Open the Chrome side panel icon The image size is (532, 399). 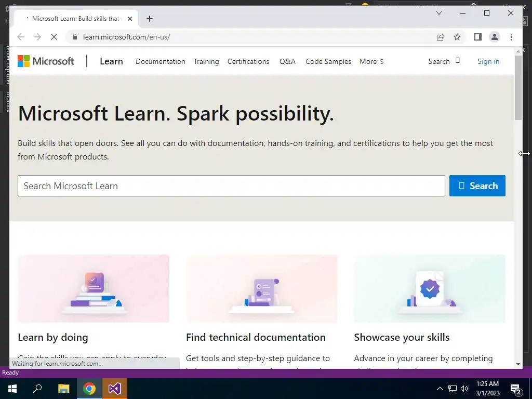[478, 37]
